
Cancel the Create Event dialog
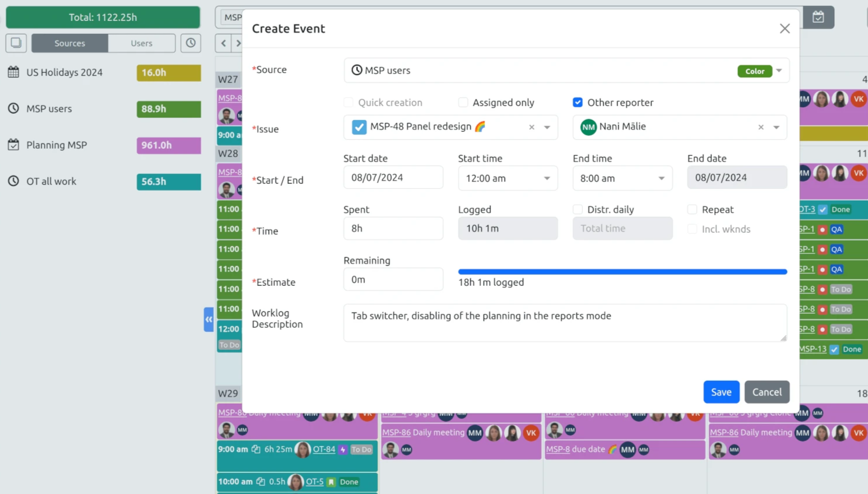[767, 392]
